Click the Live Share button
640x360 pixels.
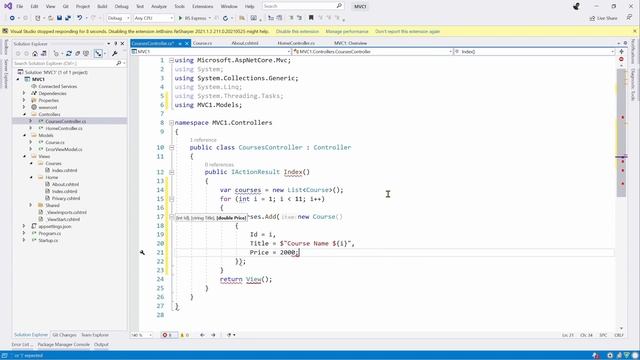tap(604, 18)
